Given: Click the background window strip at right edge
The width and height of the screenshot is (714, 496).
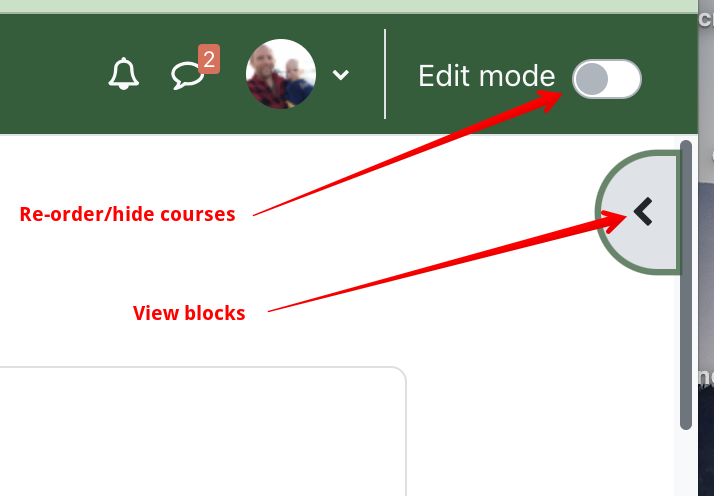Looking at the screenshot, I should [x=706, y=248].
